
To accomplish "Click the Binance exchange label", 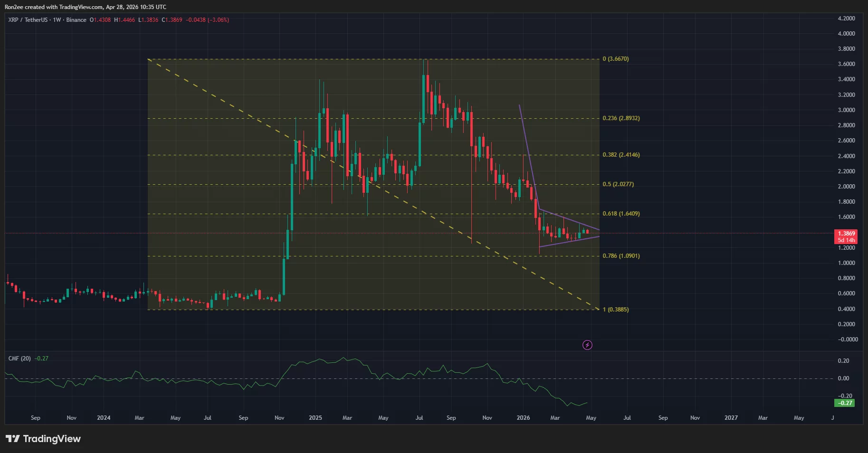I will (76, 20).
